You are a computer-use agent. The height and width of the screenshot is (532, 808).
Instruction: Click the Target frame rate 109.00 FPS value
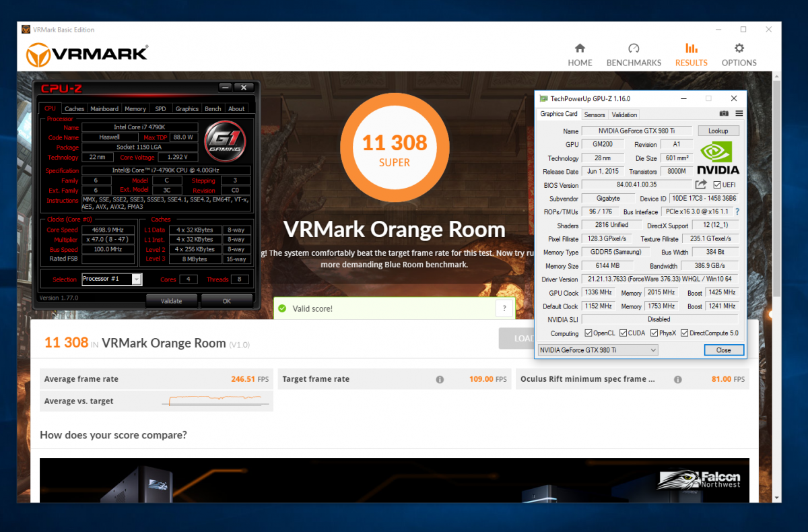coord(487,379)
